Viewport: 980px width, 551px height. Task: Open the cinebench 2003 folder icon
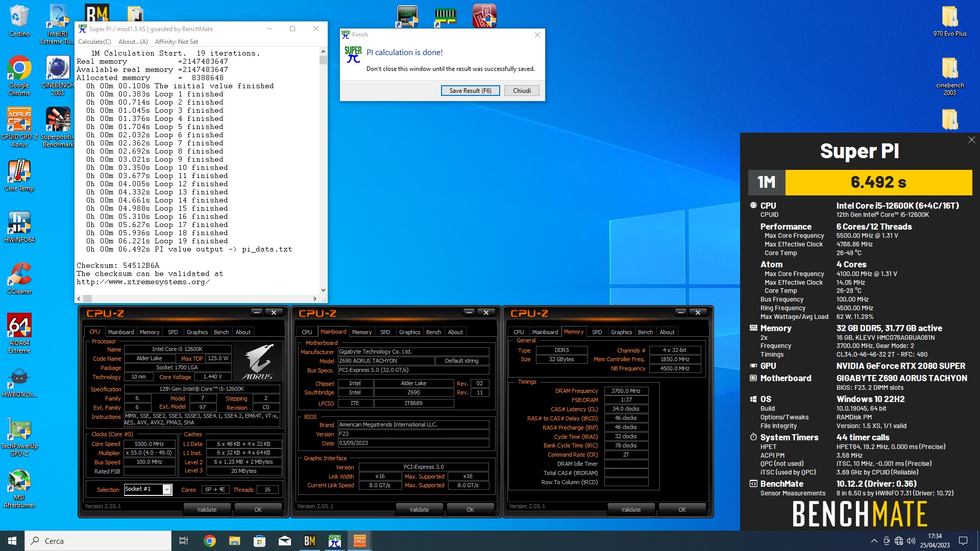[x=950, y=76]
